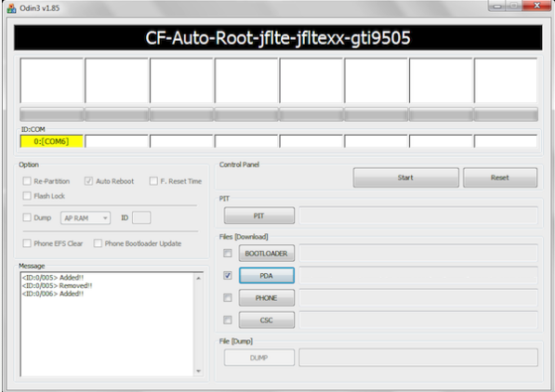Click the Message log scrollbar down arrow

199,372
